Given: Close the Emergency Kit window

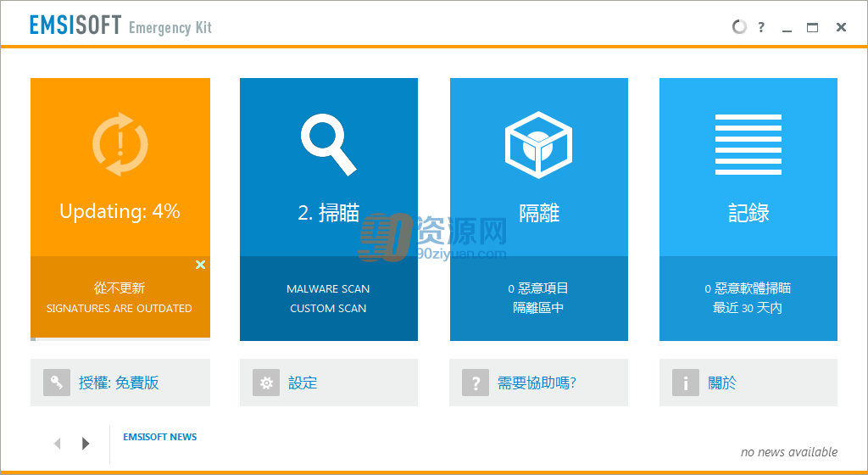Looking at the screenshot, I should pyautogui.click(x=842, y=27).
